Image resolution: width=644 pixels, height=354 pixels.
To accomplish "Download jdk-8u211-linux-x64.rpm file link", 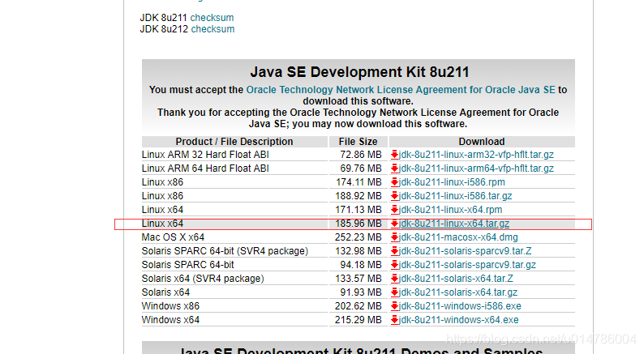I will [450, 210].
